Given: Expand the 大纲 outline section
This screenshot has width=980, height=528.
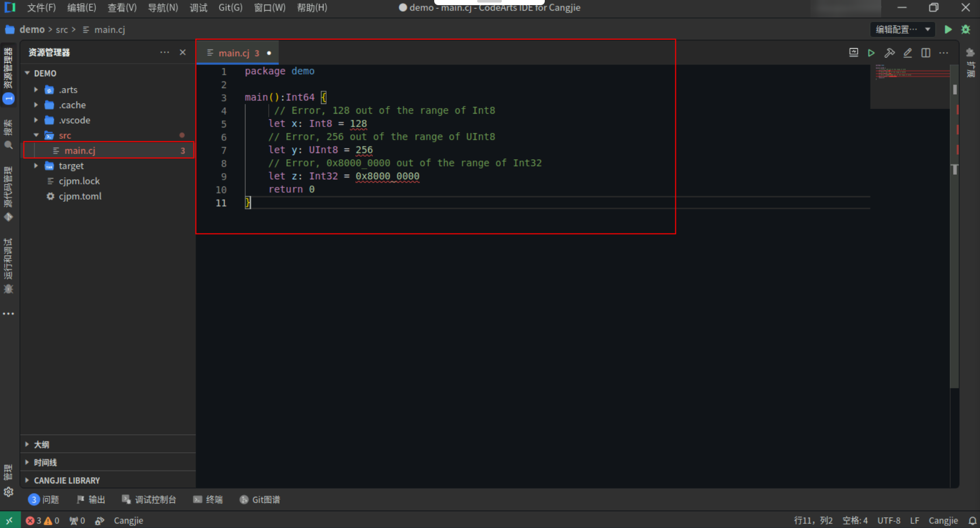Looking at the screenshot, I should (108, 445).
